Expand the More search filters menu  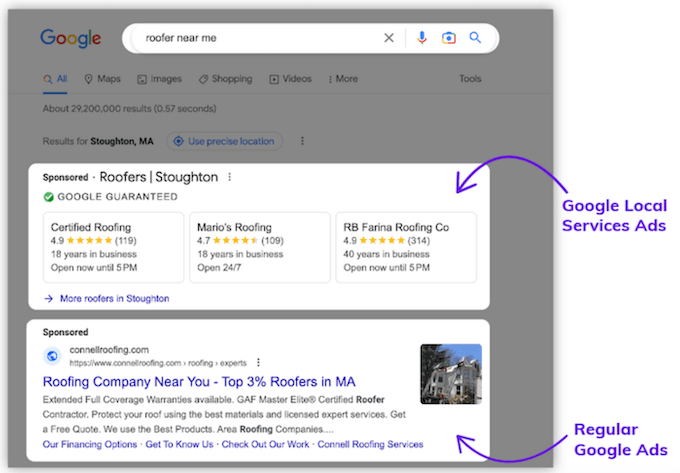pos(342,79)
